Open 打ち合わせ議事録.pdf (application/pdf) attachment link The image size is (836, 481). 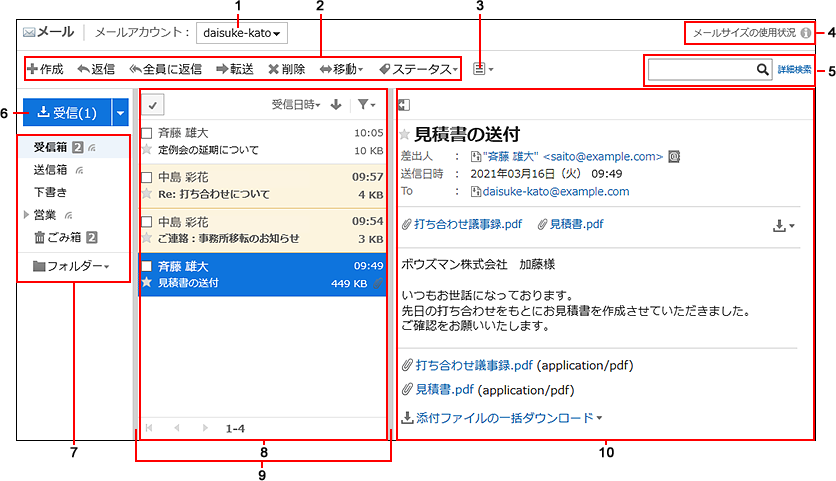(474, 365)
